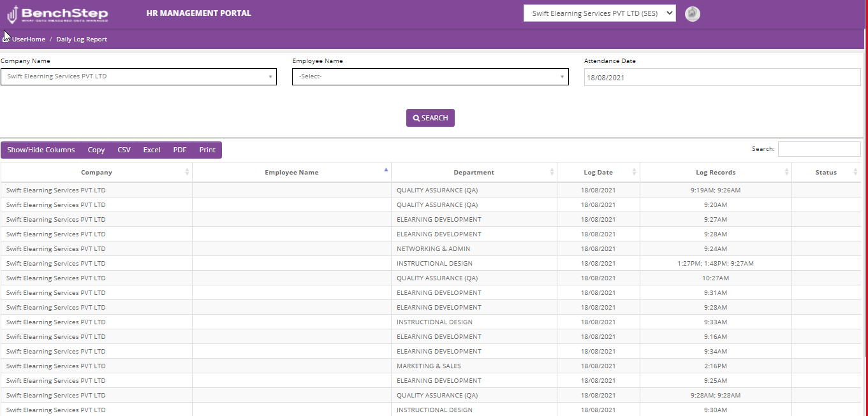
Task: Select MARKETING & SALES department cell
Action: [x=474, y=366]
